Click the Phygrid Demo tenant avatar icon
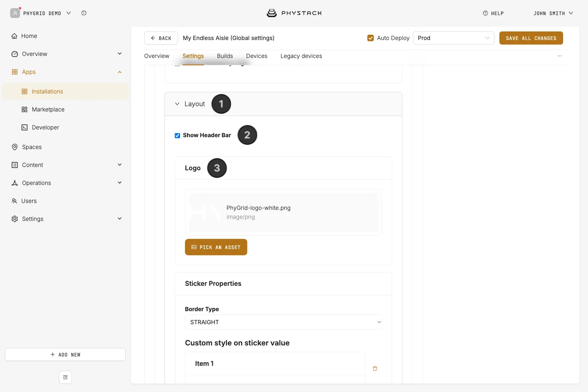 tap(15, 13)
